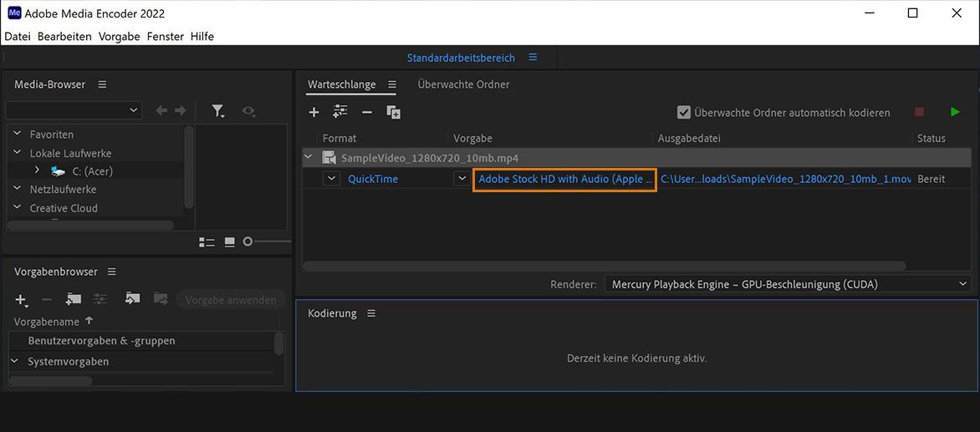Open the Vorgabe menu in the menu bar
This screenshot has width=980, height=432.
[x=119, y=37]
